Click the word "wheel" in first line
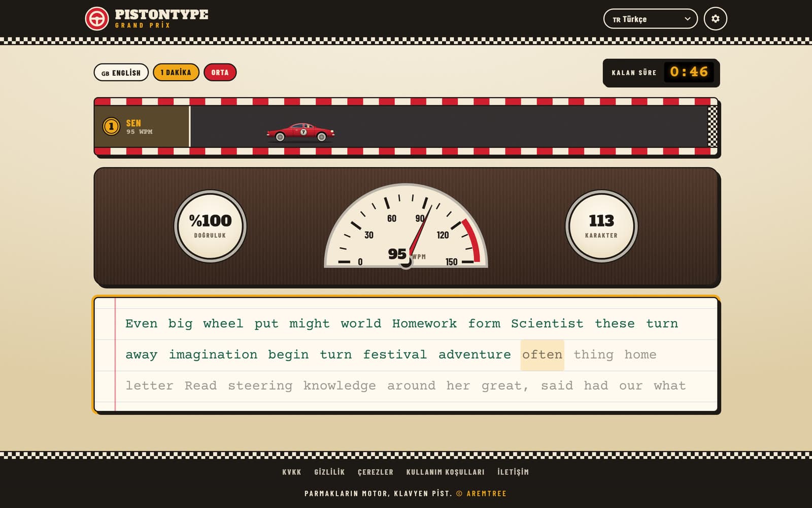The height and width of the screenshot is (508, 812). (x=223, y=324)
